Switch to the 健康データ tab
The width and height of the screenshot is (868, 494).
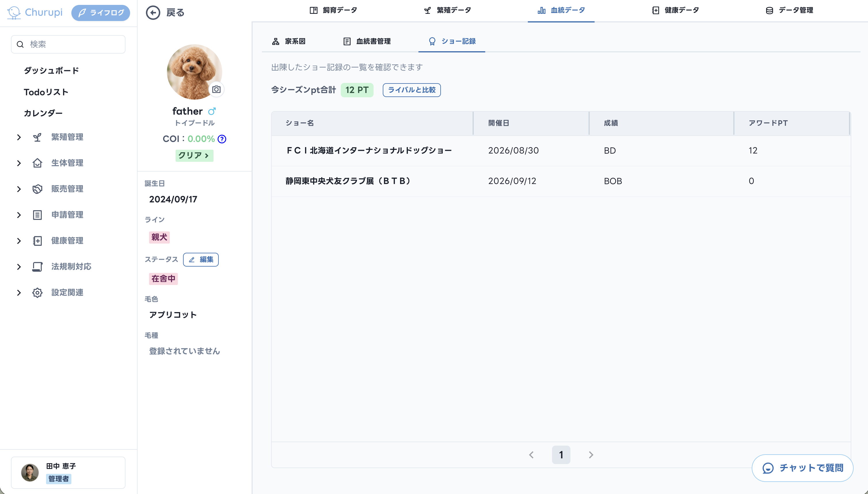tap(675, 10)
